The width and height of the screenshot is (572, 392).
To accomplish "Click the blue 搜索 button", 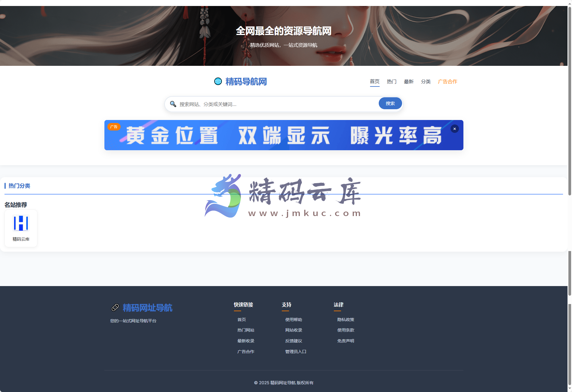I will point(390,103).
